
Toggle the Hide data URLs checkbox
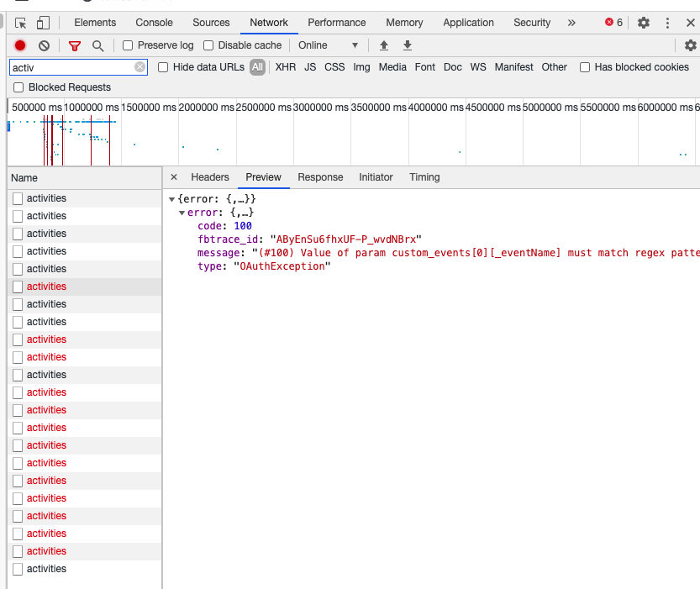click(163, 67)
